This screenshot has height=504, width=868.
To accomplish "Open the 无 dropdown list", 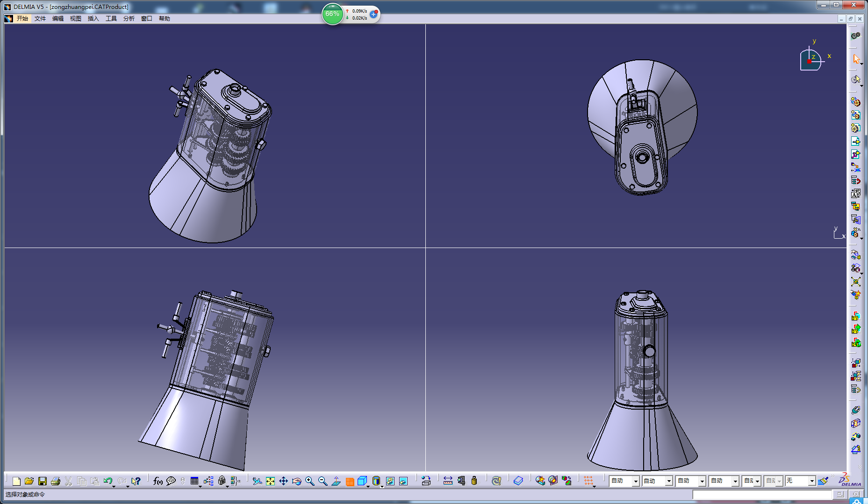I will (812, 481).
